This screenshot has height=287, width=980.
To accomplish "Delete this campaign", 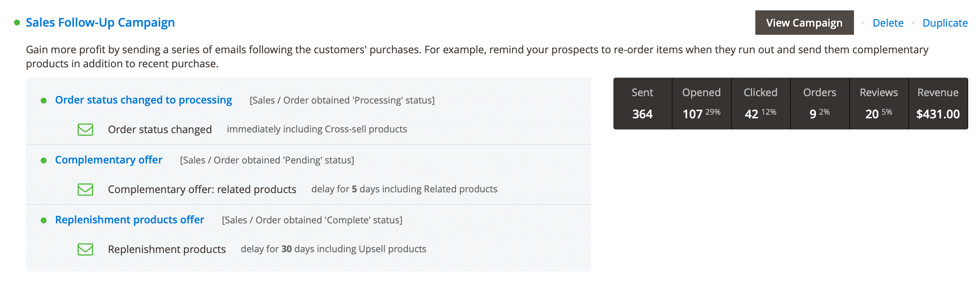I will pos(888,23).
